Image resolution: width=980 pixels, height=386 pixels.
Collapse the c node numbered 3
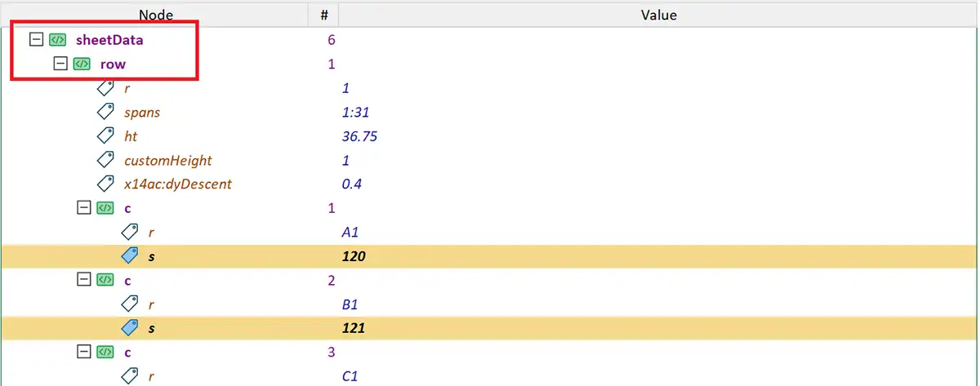tap(83, 352)
